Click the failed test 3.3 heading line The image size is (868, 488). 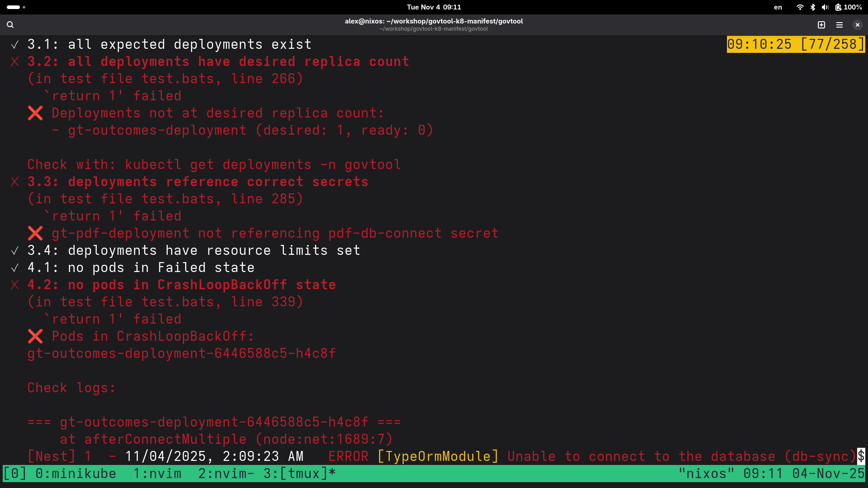(x=198, y=182)
